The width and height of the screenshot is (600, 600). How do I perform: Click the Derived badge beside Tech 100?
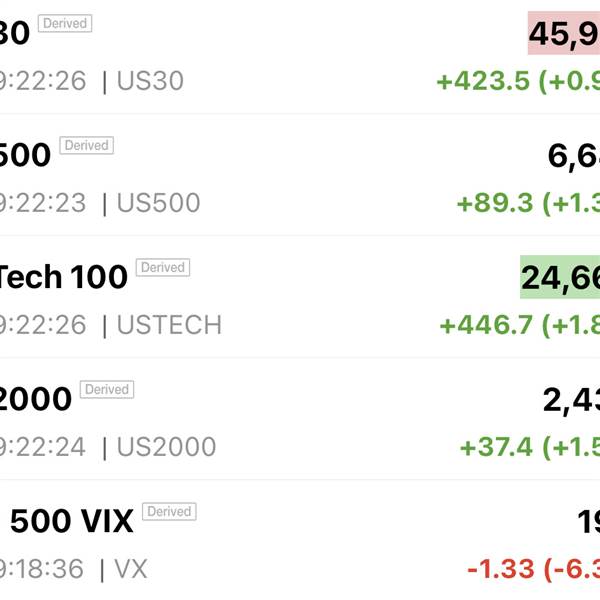point(162,267)
